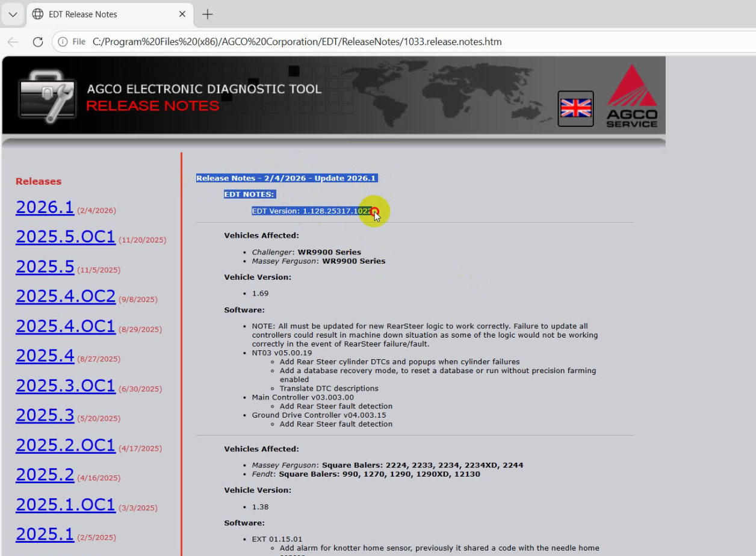Click the browser refresh icon
The image size is (756, 556).
coord(37,42)
